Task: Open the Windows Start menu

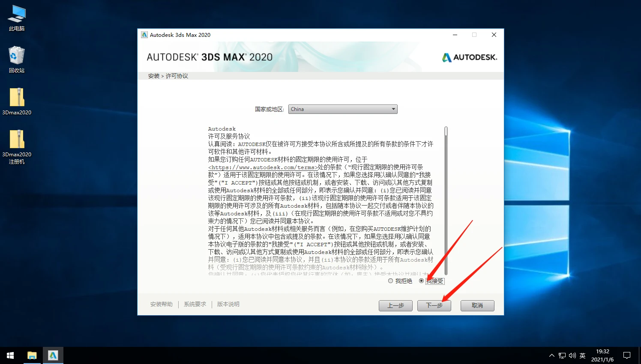Action: coord(10,355)
